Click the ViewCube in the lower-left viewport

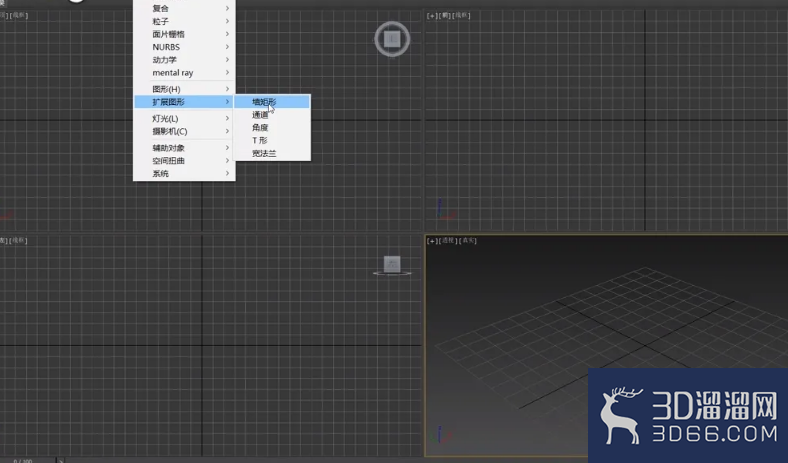[392, 264]
